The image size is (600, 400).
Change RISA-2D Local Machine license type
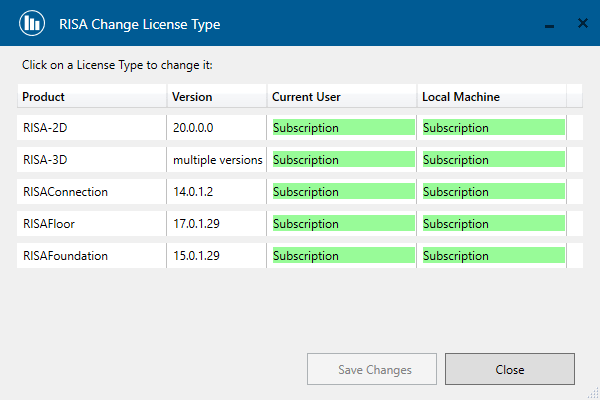coord(493,128)
